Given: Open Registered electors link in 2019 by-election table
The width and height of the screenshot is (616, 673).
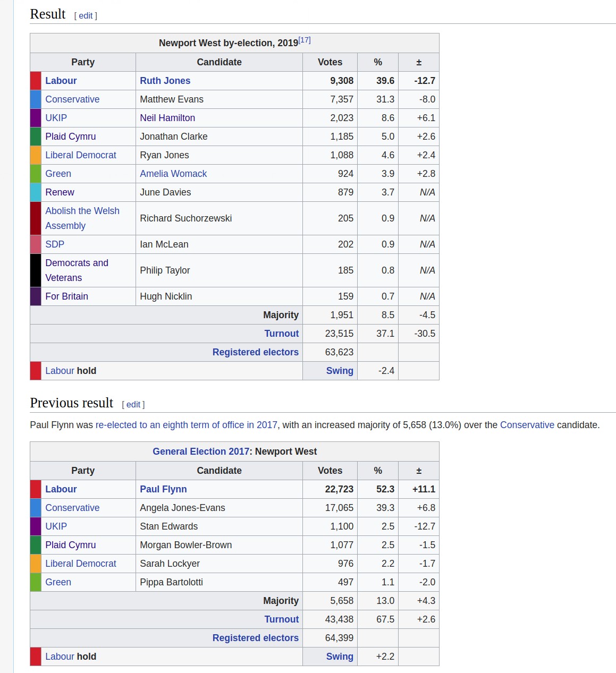Looking at the screenshot, I should 256,352.
